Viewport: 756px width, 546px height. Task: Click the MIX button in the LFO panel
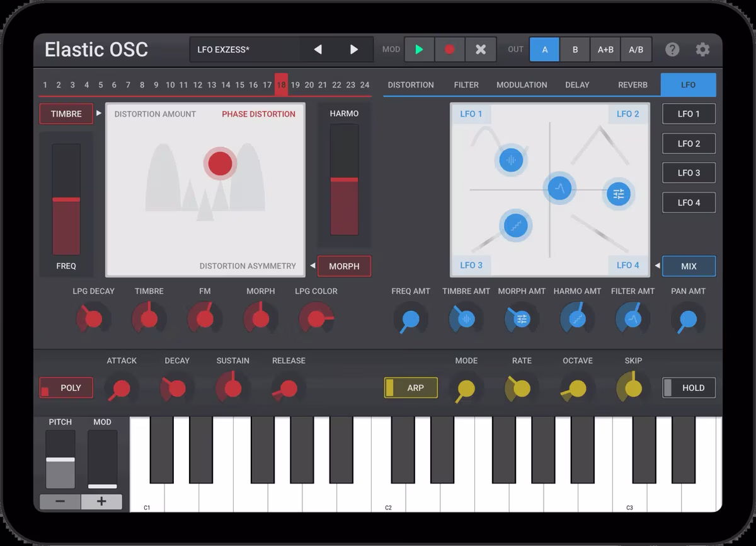pyautogui.click(x=689, y=266)
